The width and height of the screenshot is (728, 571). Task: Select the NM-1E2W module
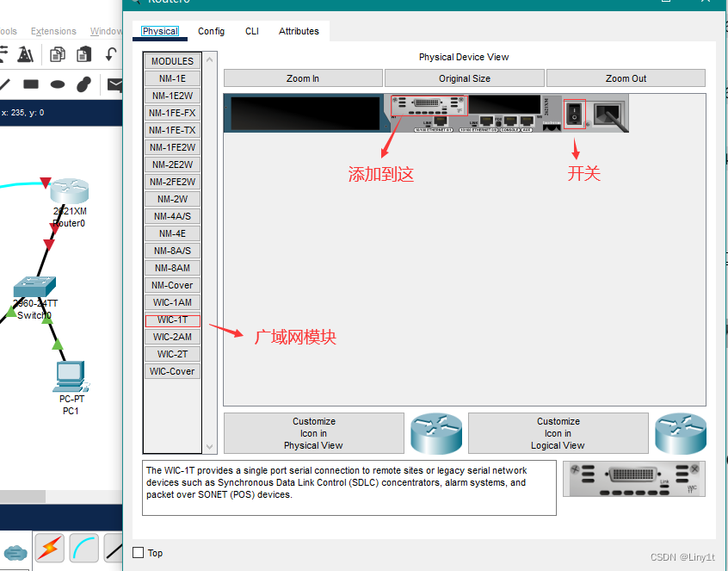point(172,96)
